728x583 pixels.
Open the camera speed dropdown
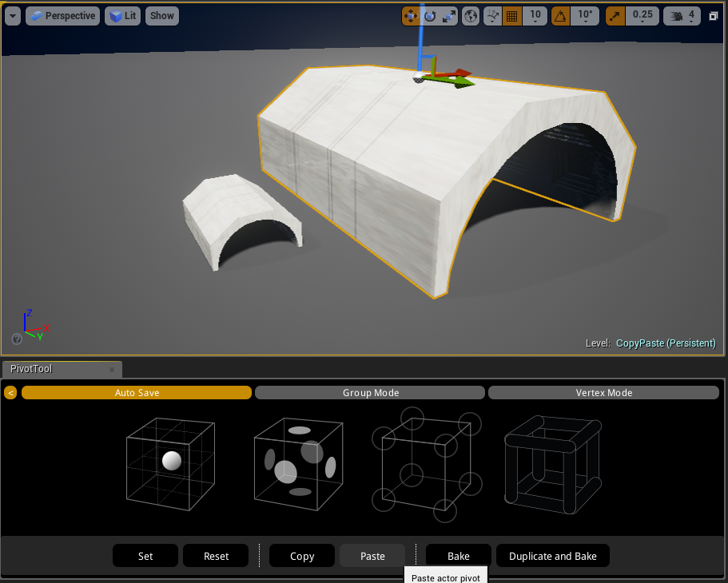point(683,16)
